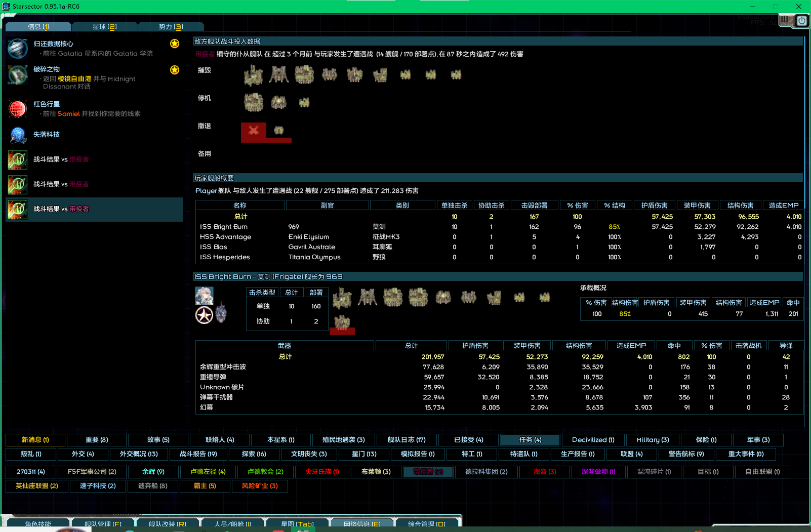Select the HSS Advantage ship row
This screenshot has width=811, height=532.
tap(225, 237)
